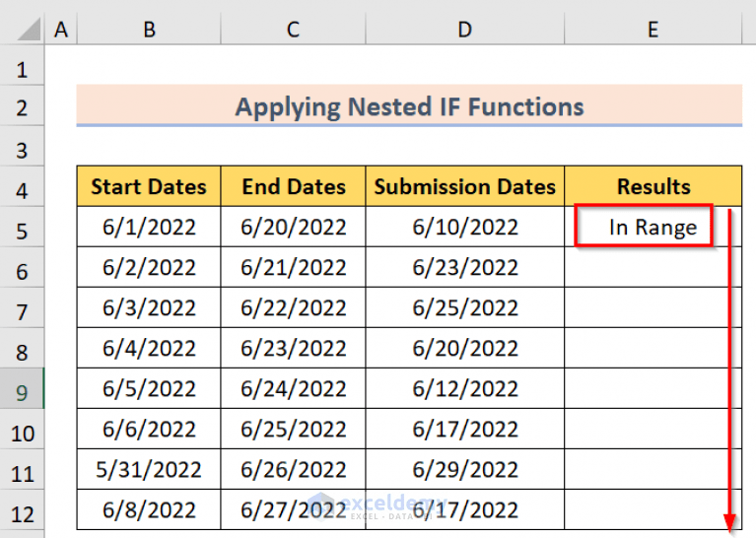Select submission date cell 6/20/2022
756x538 pixels.
[465, 349]
